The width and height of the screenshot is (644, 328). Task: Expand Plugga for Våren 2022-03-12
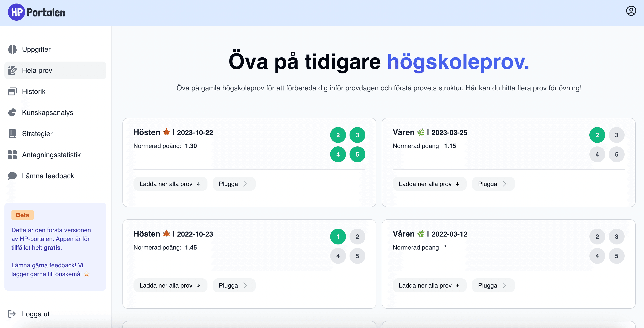click(x=493, y=285)
